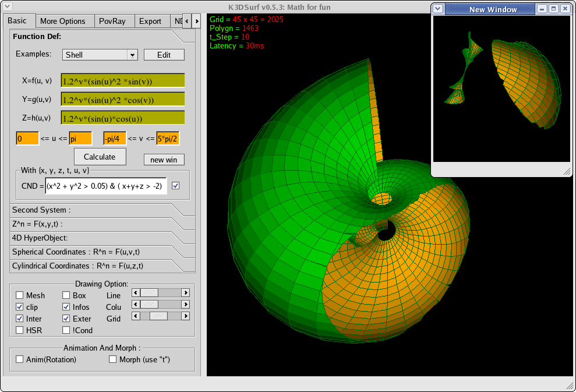Enable the Mesh checkbox
Screen dimensions: 576x392
[20, 296]
